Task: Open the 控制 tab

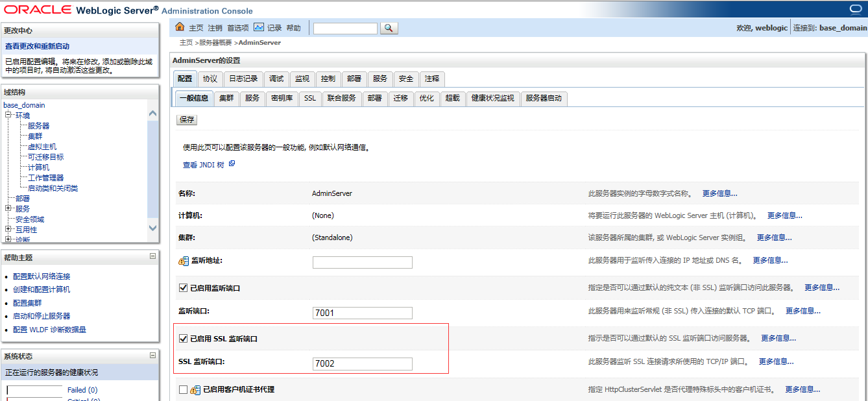Action: (x=328, y=79)
